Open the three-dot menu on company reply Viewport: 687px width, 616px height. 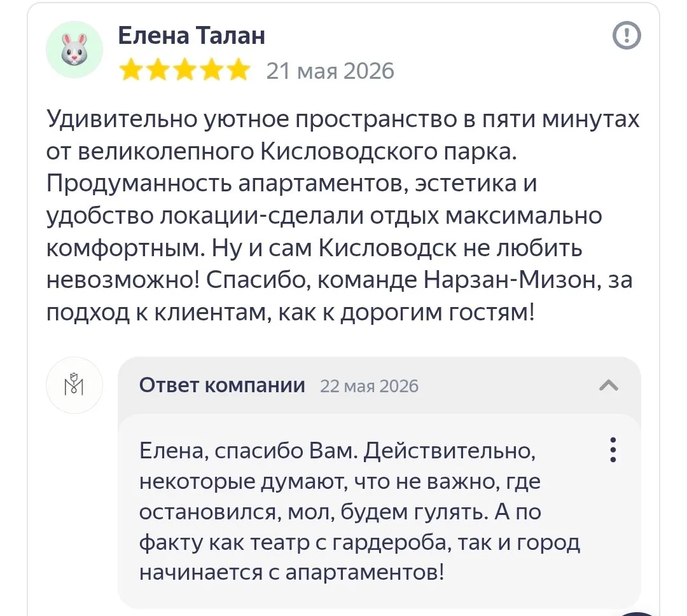click(x=613, y=449)
